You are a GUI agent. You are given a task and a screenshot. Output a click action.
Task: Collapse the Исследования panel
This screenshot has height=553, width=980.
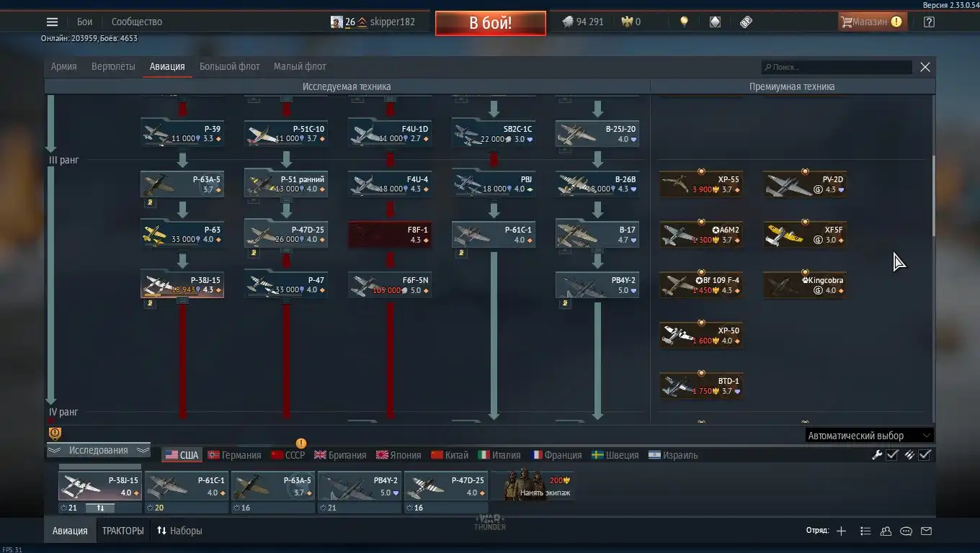coord(98,450)
